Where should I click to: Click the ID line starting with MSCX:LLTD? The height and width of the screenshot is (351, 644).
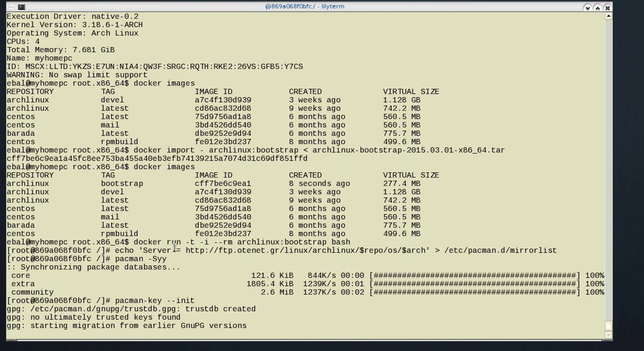point(155,66)
